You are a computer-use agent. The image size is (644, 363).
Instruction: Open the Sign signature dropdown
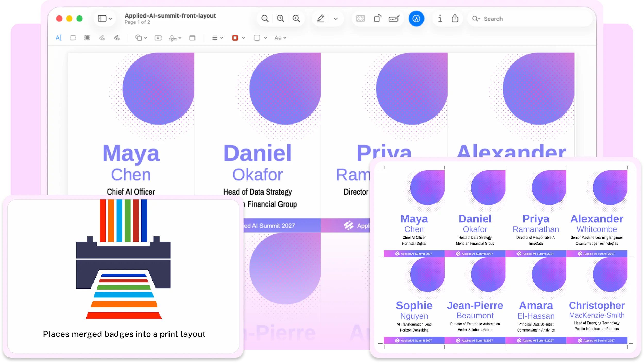coord(175,38)
